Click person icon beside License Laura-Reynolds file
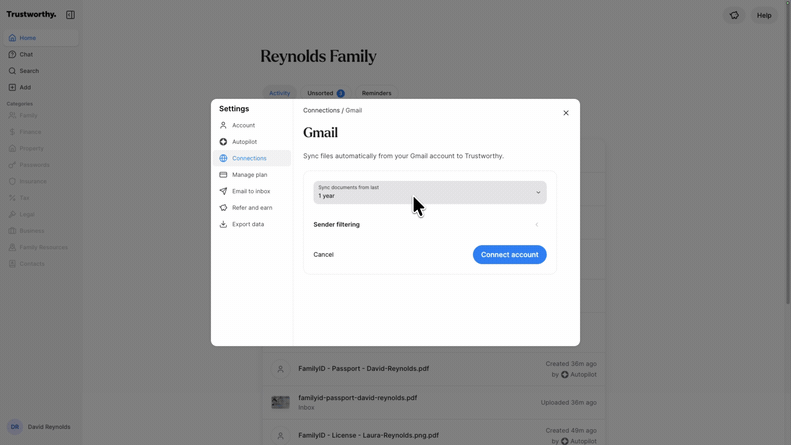The width and height of the screenshot is (791, 445). click(280, 435)
